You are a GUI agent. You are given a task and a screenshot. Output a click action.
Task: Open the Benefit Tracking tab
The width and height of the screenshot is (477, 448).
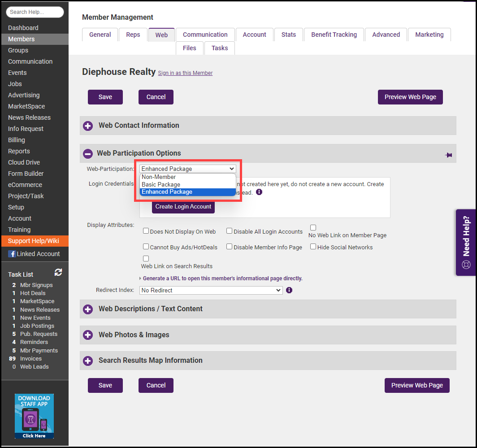pyautogui.click(x=334, y=35)
